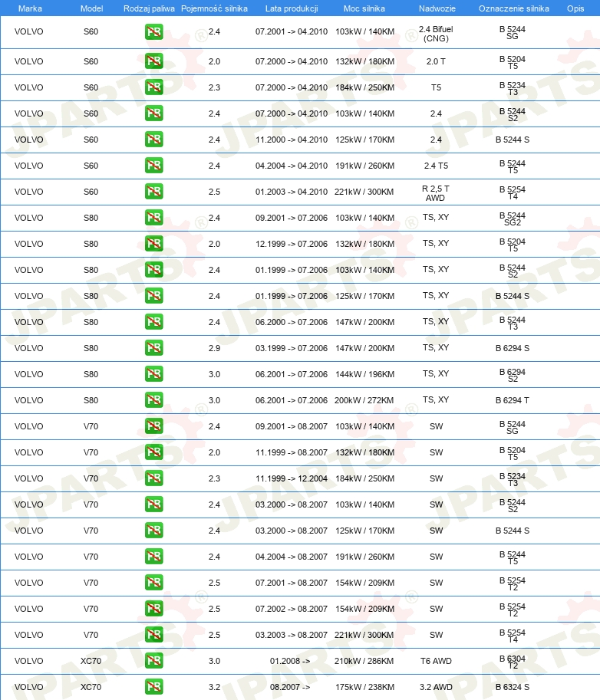Click fuel icon in S80 2.9 row

[153, 348]
